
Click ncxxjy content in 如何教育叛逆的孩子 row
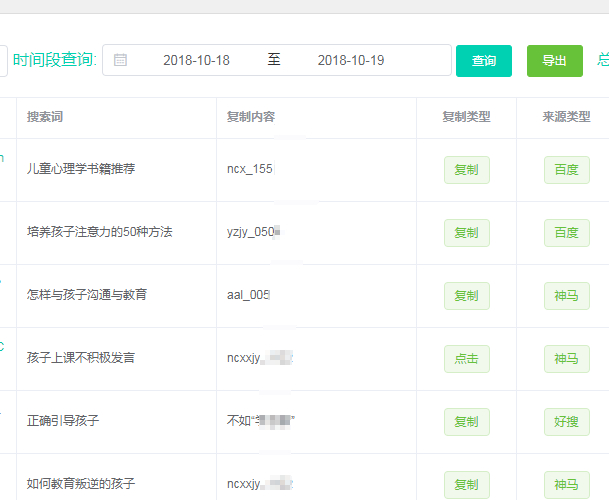pos(260,484)
